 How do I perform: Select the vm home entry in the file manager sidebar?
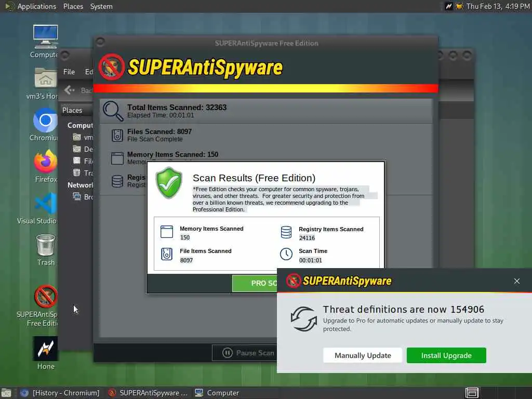tap(83, 137)
